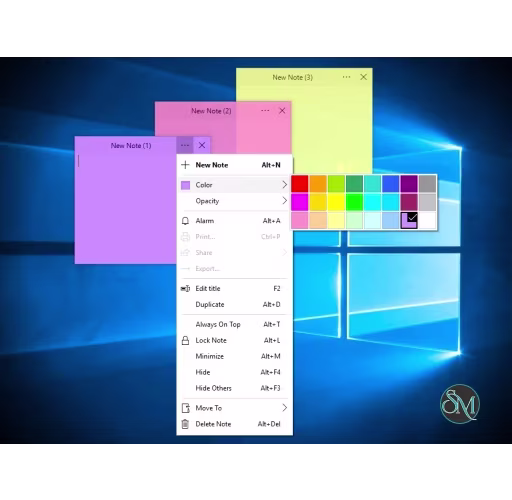Image resolution: width=512 pixels, height=500 pixels.
Task: Pick the teal swatch in top row
Action: coord(372,184)
